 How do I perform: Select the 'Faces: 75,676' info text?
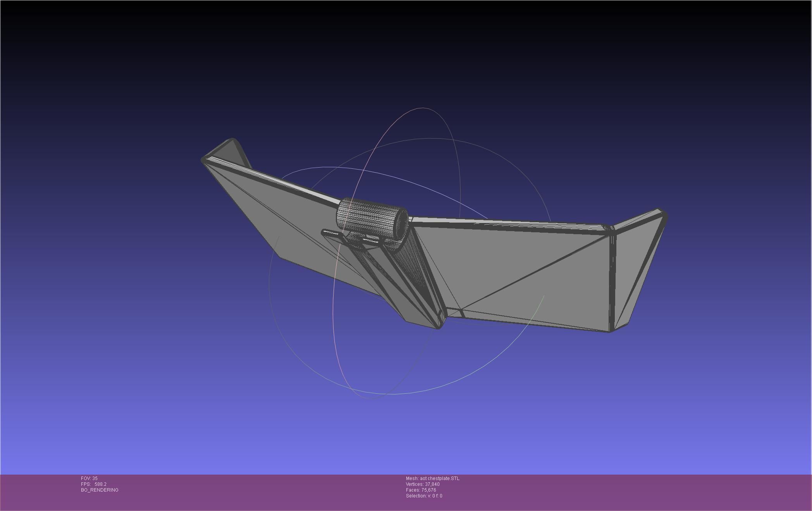[x=421, y=490]
